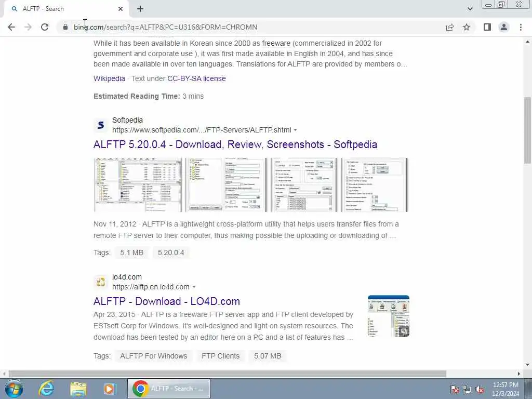
Task: Click the address bar URL
Action: click(165, 27)
